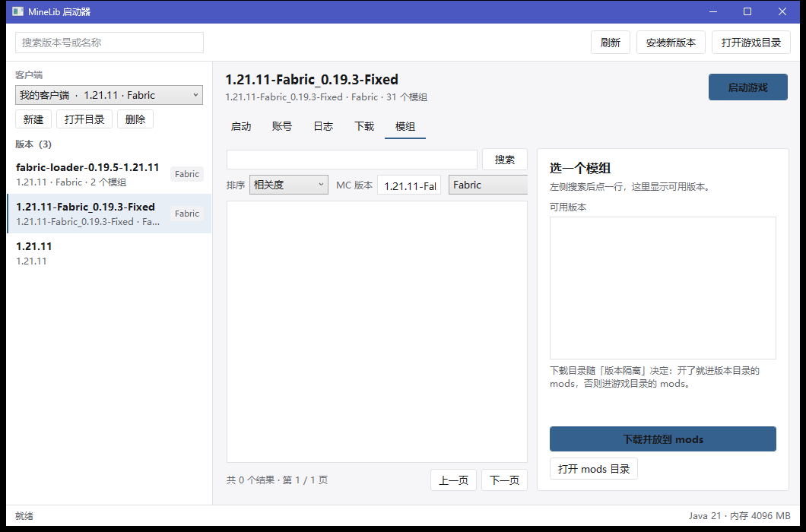Open the 我的客户端 client dropdown
This screenshot has height=532, width=806.
tap(109, 95)
